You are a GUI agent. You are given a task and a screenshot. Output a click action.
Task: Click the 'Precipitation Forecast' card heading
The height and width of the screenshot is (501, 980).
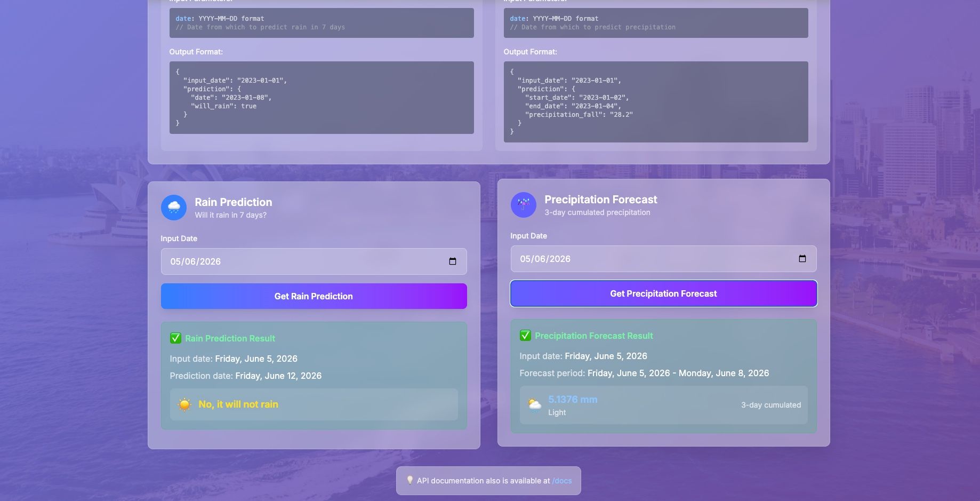pos(601,200)
